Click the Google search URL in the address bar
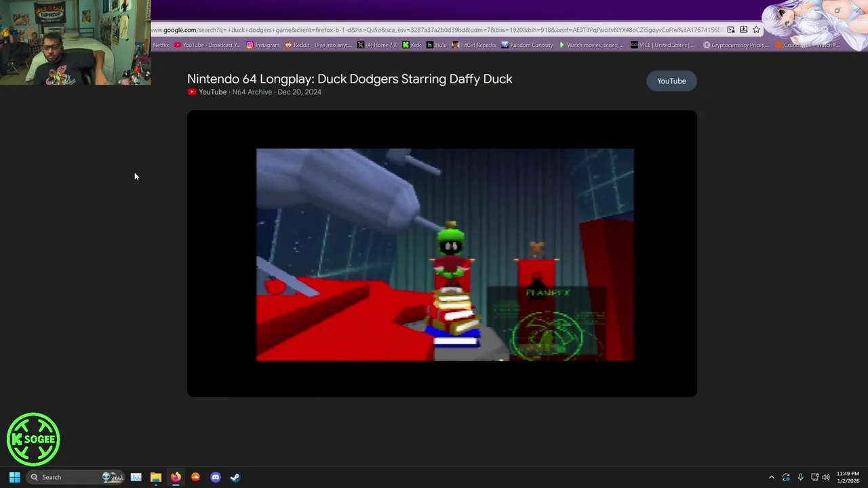868x488 pixels. pos(437,30)
